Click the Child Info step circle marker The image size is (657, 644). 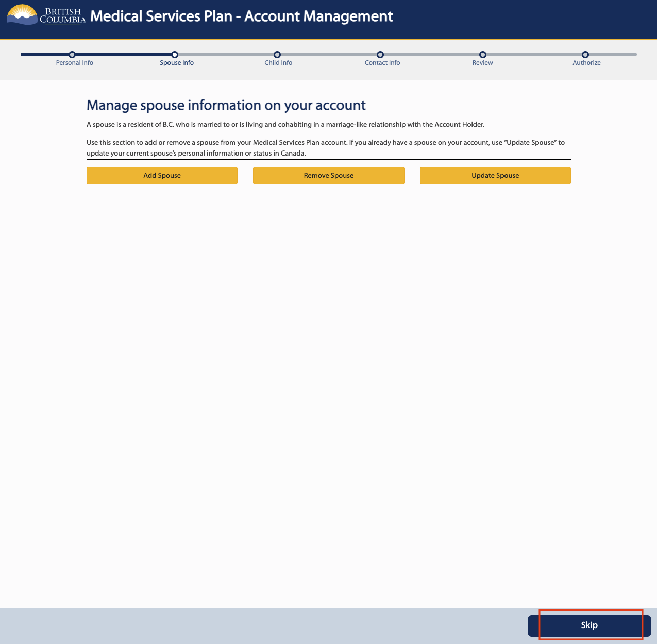(277, 55)
